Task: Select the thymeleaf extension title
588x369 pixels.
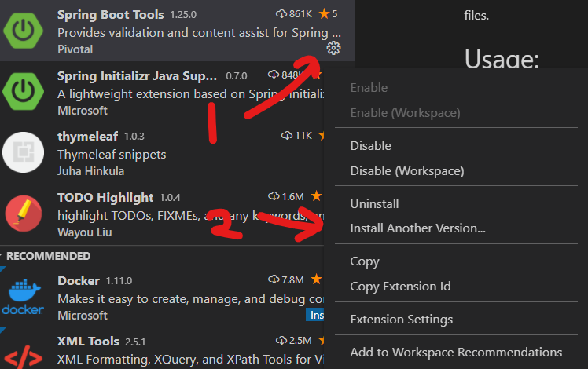Action: coord(88,136)
